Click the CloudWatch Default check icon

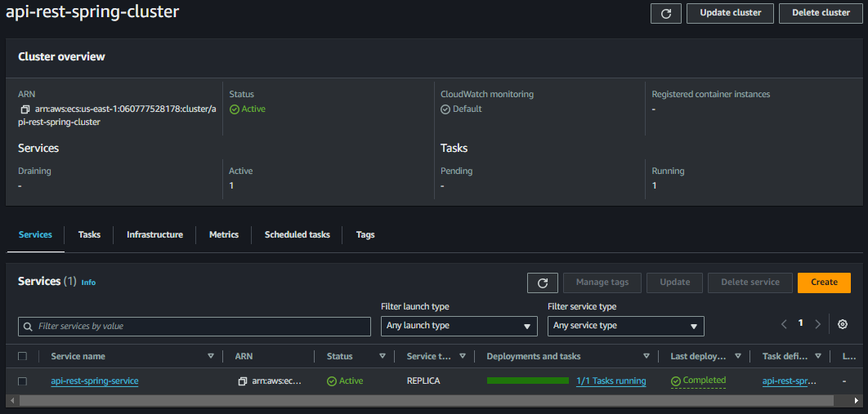click(445, 109)
